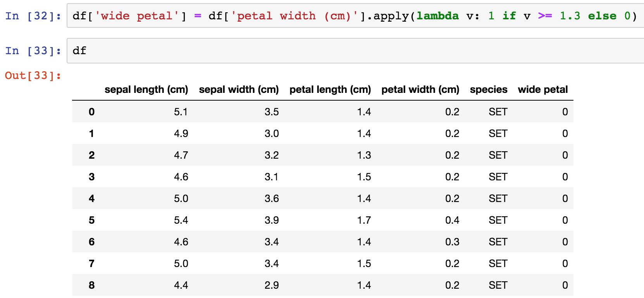Focus the code cell containing only df

click(355, 51)
